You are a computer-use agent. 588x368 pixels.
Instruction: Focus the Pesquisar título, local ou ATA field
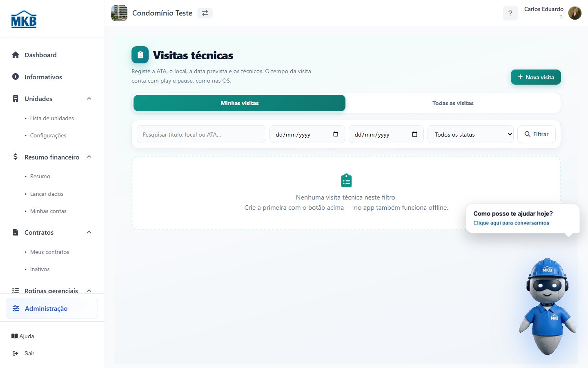(x=201, y=134)
